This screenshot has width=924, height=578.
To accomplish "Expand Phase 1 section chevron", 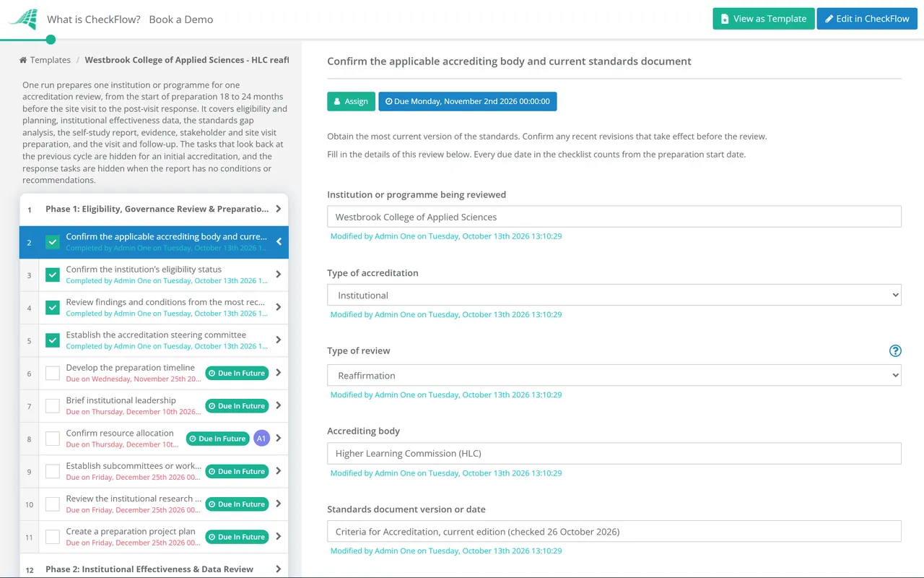I will (279, 209).
